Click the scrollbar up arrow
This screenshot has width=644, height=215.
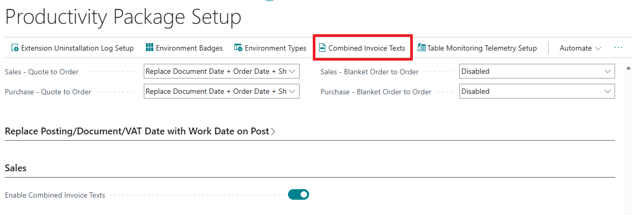coord(628,69)
